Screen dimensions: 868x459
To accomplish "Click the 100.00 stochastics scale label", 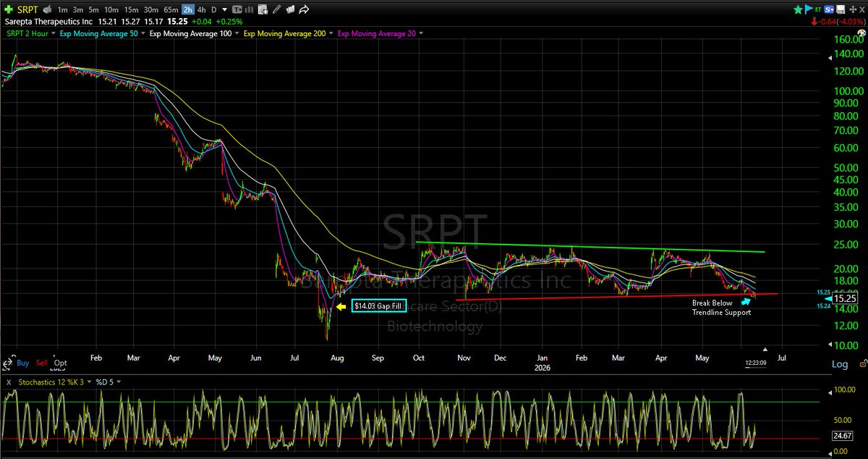I will point(844,390).
